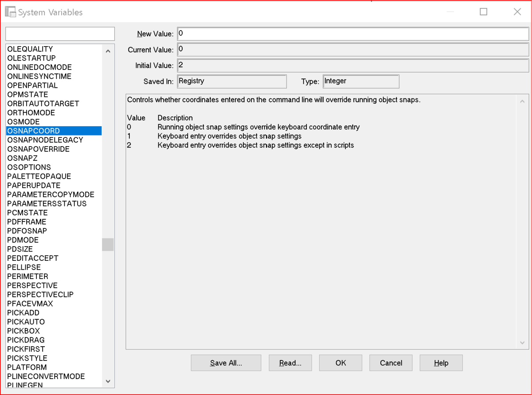This screenshot has height=395, width=532.
Task: Click the variable search filter box
Action: [60, 34]
